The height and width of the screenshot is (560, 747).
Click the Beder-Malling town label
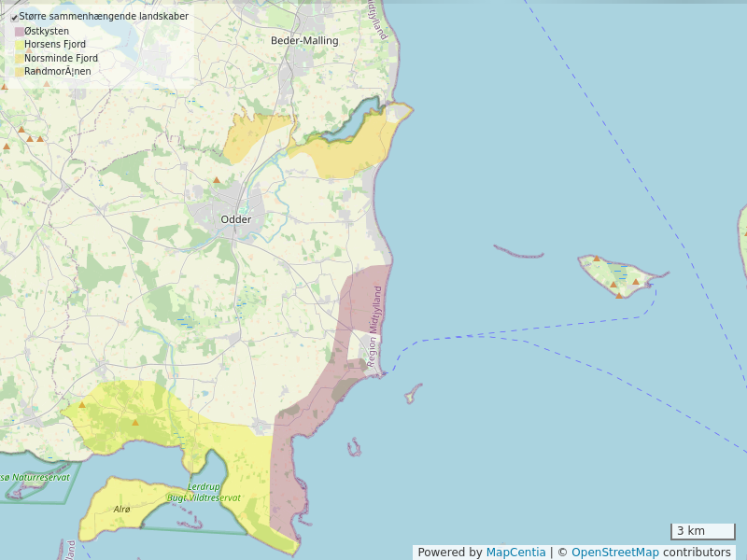[x=304, y=41]
